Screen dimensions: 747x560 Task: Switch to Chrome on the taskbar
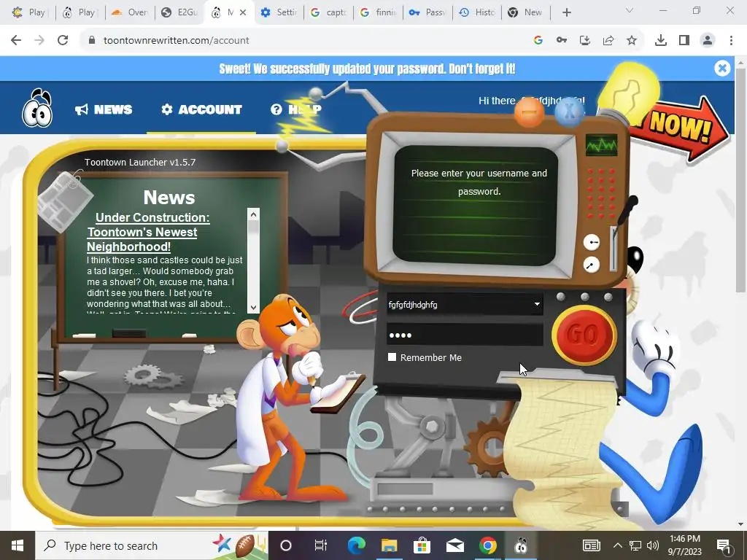click(x=488, y=545)
